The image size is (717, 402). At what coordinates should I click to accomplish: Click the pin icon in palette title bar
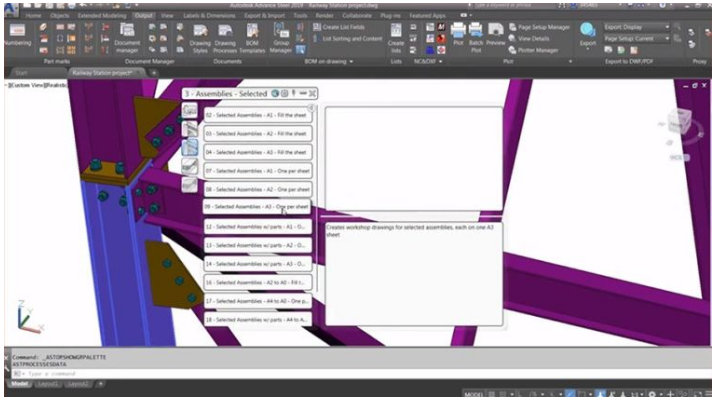click(294, 93)
